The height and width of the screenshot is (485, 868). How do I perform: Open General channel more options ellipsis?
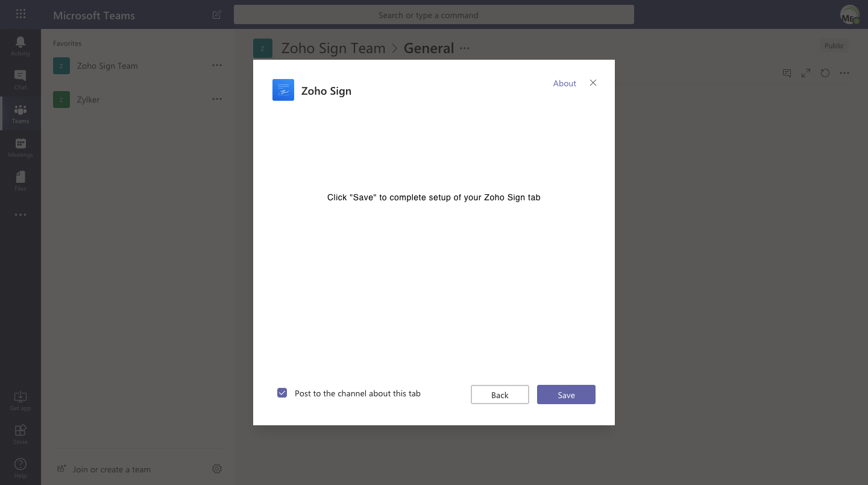[465, 48]
